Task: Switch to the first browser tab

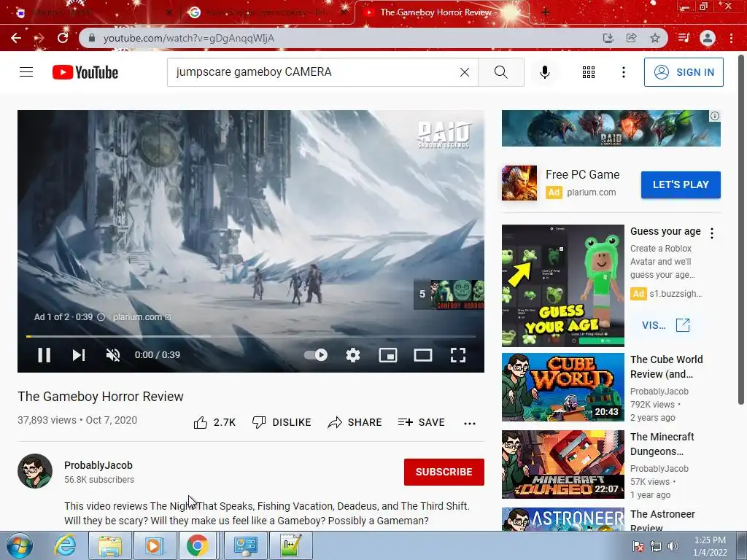Action: 93,12
